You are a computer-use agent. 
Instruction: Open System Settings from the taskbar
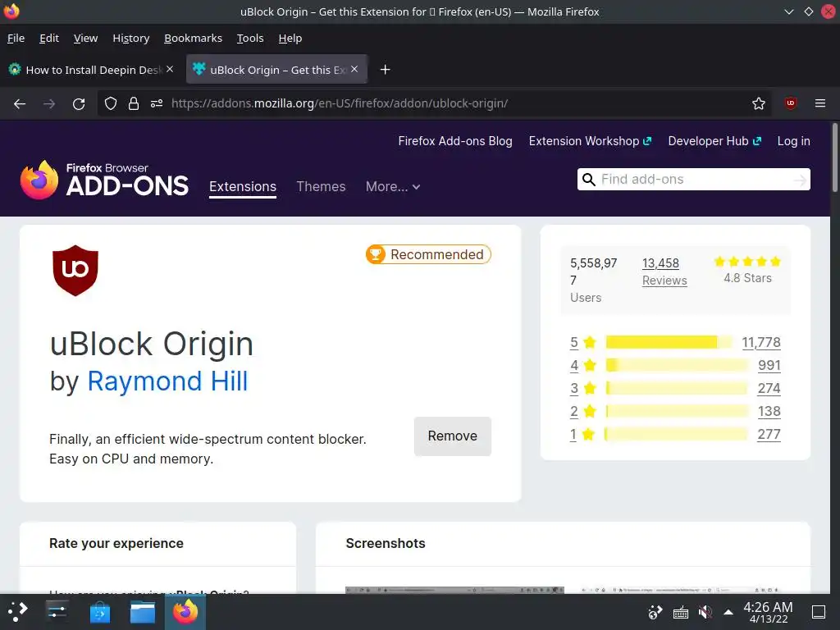tap(57, 611)
